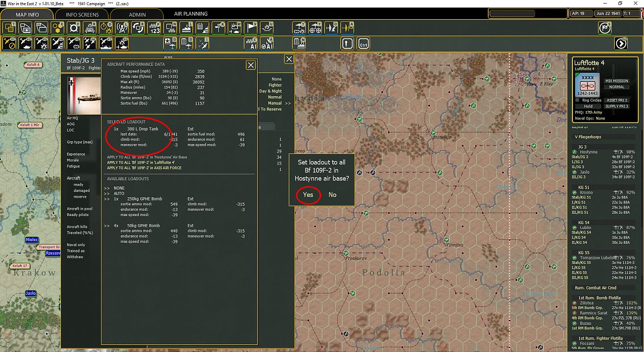Click the SUPPLY PRI 3 button

coord(617,106)
